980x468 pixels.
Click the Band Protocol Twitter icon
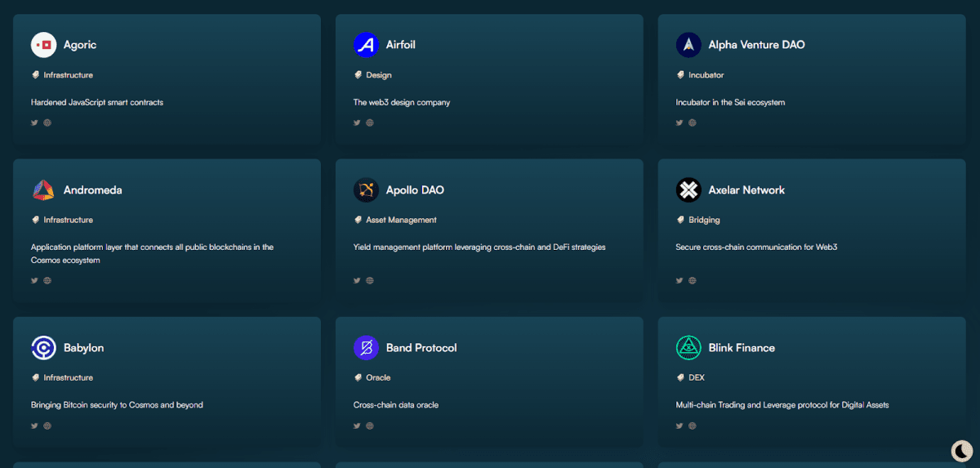[x=357, y=426]
